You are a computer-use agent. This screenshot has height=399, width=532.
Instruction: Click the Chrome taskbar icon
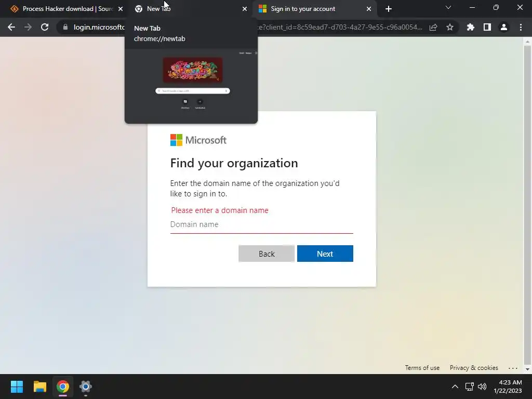click(x=63, y=387)
